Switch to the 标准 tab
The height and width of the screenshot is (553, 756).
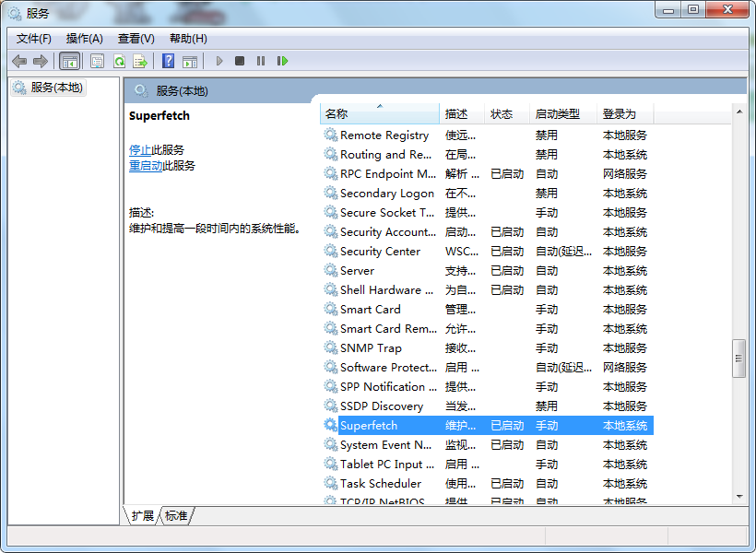pyautogui.click(x=176, y=516)
